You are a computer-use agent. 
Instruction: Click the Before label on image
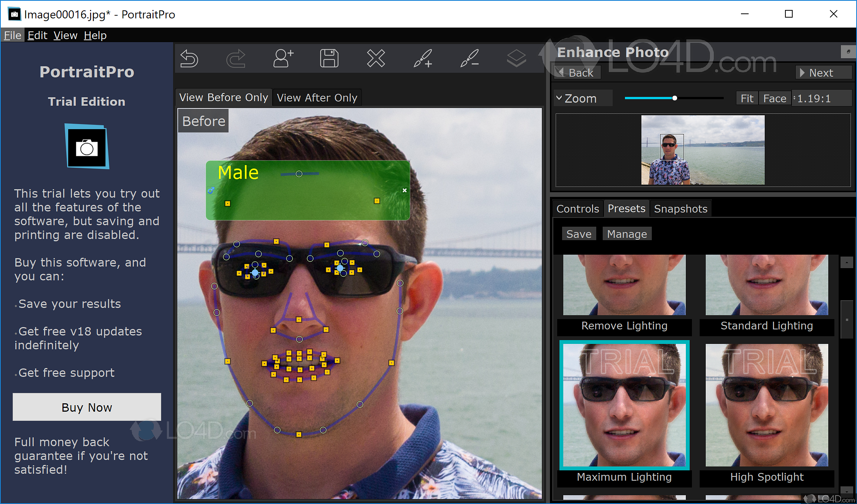coord(203,121)
